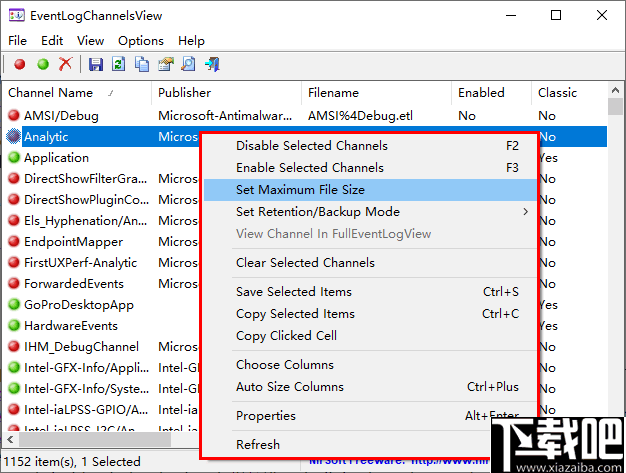The image size is (626, 473).
Task: Select Set Maximum File Size
Action: pos(370,190)
